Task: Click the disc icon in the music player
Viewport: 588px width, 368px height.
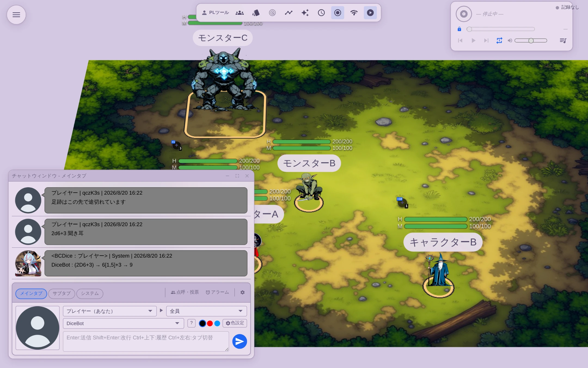Action: (x=464, y=14)
